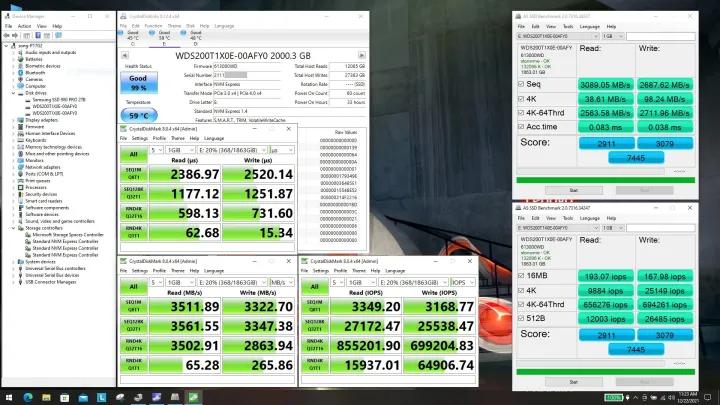Show next disk with CrystalDiskInfo right arrow

(362, 56)
